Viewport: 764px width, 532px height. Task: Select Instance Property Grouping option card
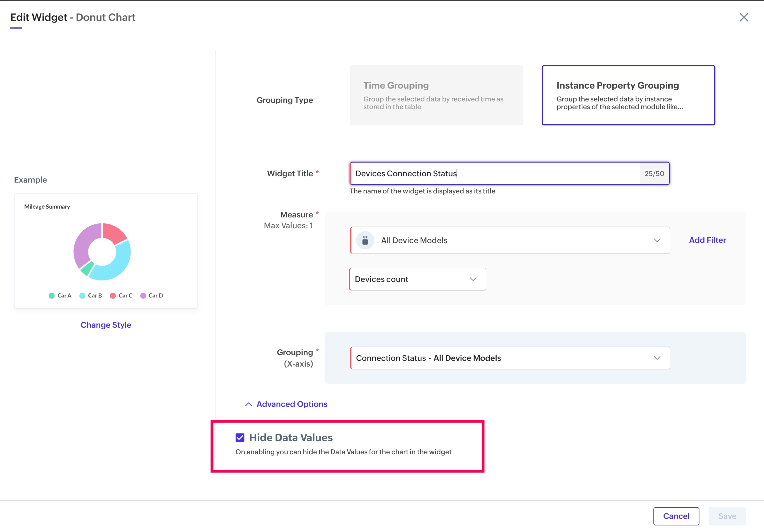[628, 95]
